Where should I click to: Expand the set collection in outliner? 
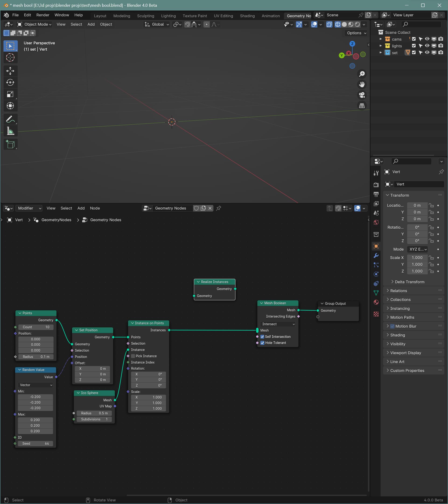click(x=380, y=52)
